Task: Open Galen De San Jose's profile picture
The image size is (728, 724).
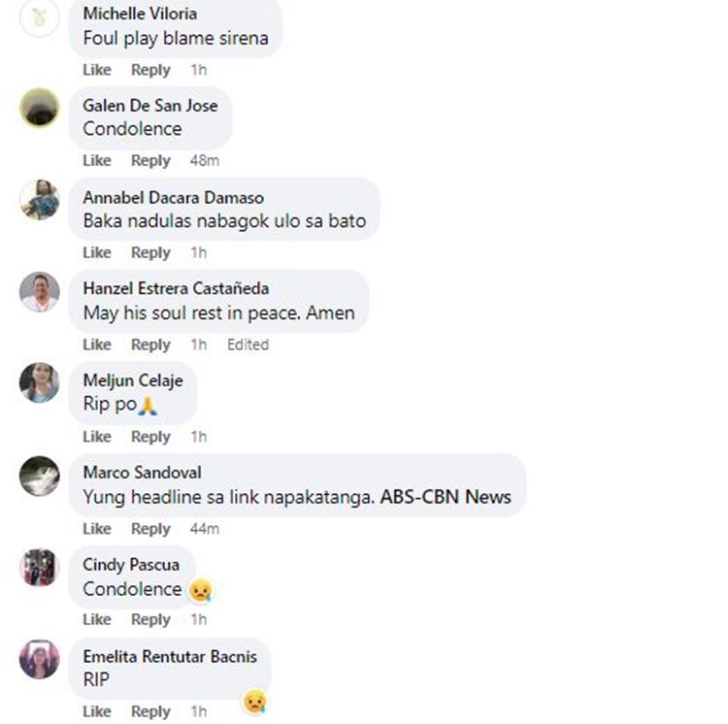Action: (40, 108)
